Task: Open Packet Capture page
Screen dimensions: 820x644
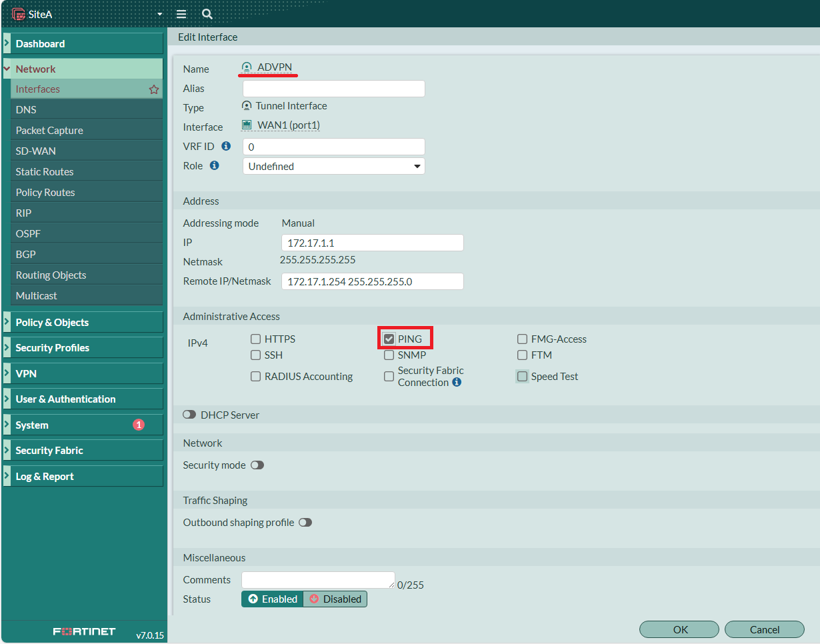Action: [87, 130]
